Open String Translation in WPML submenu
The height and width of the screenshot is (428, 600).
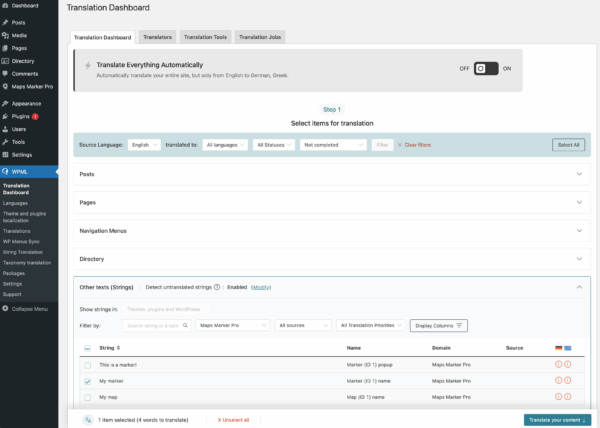tap(25, 251)
